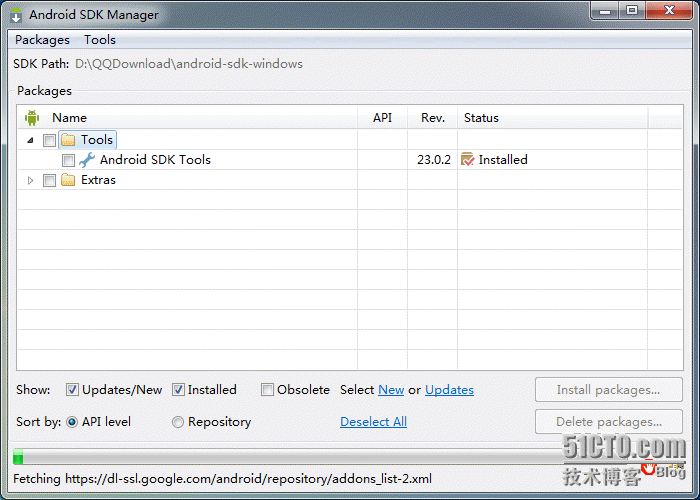Screen dimensions: 700x500
Task: Select Repository sort option
Action: [178, 422]
